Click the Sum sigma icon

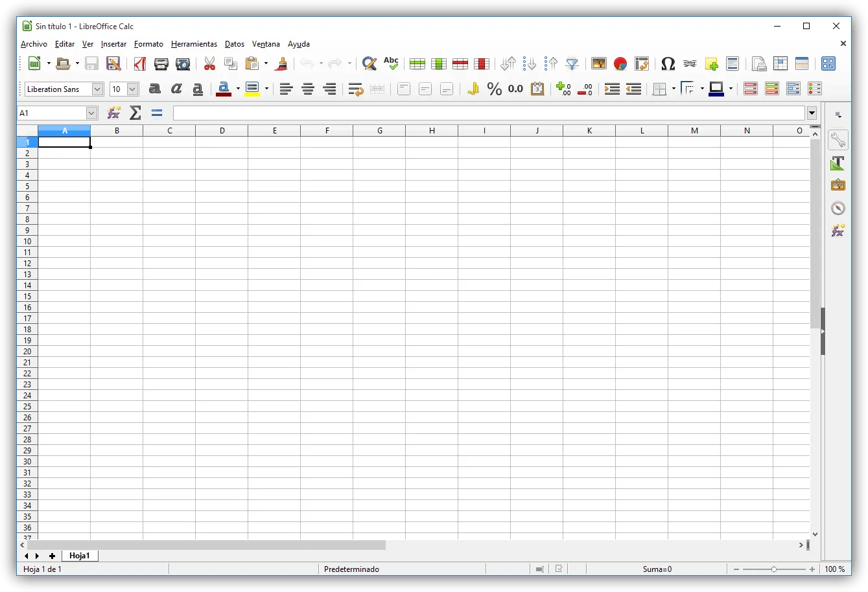(x=135, y=113)
